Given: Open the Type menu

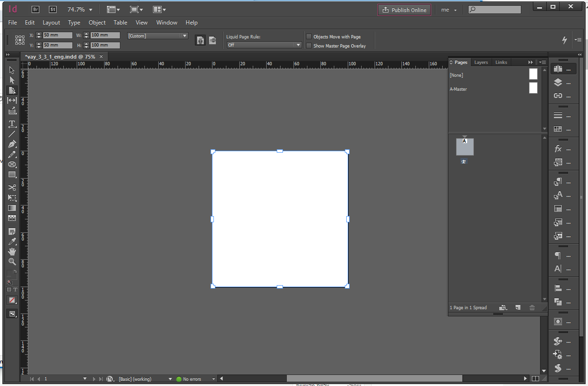Looking at the screenshot, I should [x=74, y=23].
